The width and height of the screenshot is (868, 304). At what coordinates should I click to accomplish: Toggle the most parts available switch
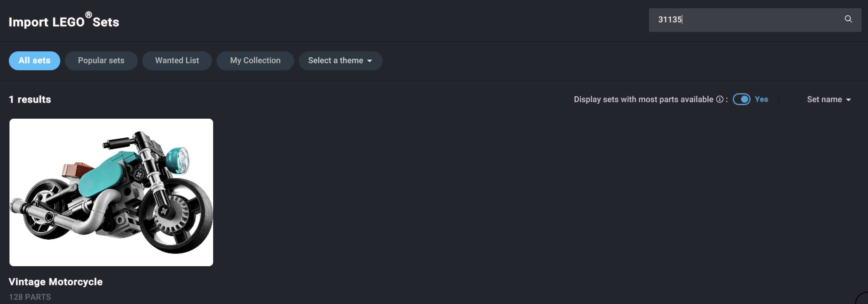(741, 99)
